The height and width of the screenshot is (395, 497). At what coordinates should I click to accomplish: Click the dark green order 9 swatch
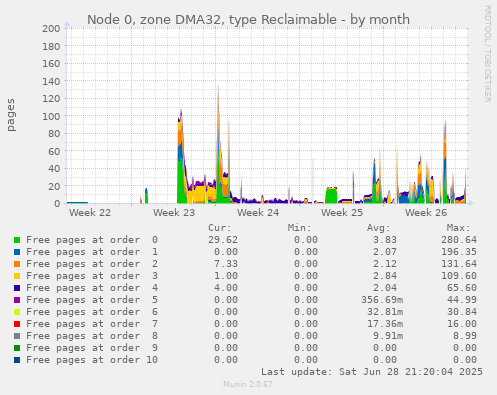[17, 348]
